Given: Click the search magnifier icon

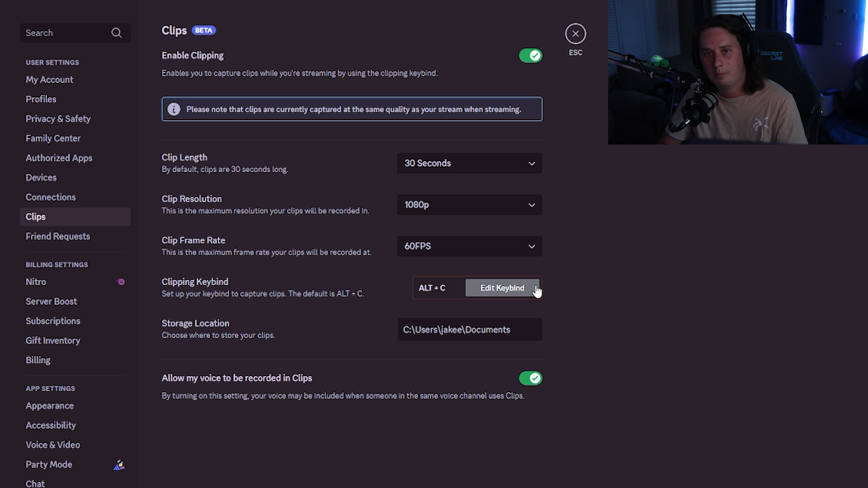Looking at the screenshot, I should 116,33.
